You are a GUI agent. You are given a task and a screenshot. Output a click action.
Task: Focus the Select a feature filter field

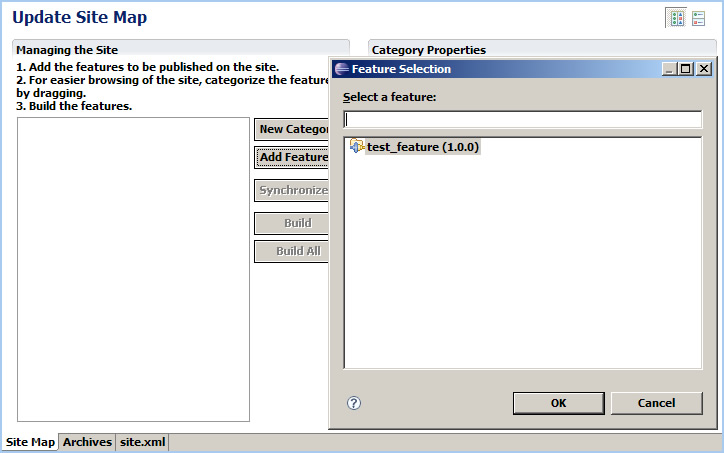(x=523, y=120)
